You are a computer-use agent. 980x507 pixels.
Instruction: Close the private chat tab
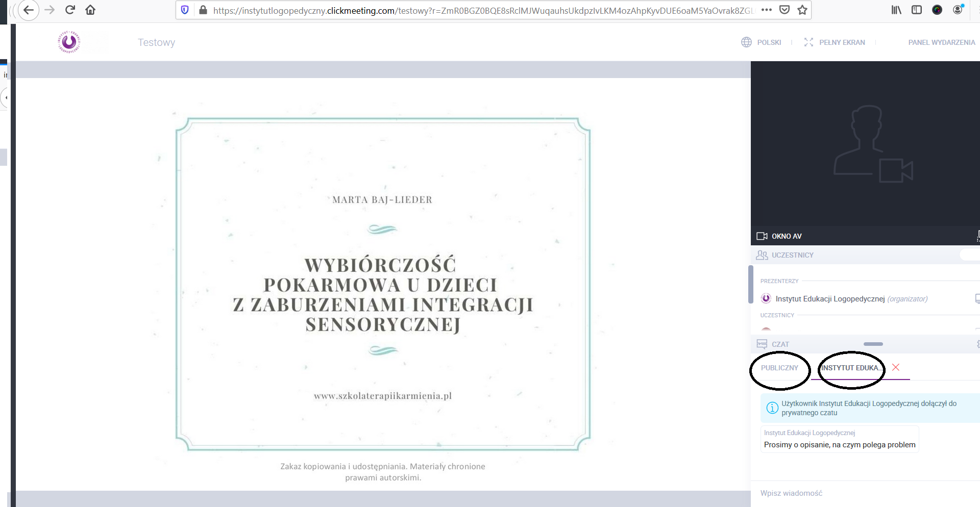(895, 367)
